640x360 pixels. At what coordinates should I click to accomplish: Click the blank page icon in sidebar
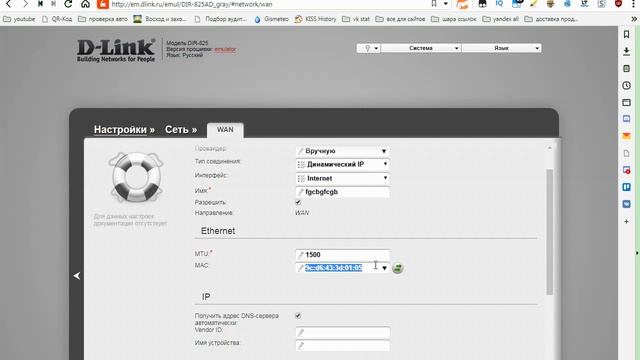[627, 153]
